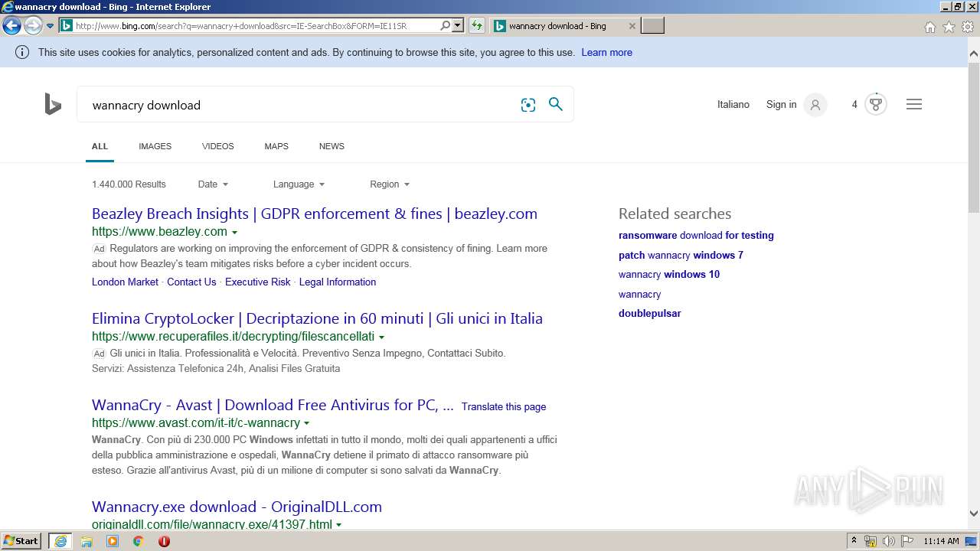Expand the Date filter dropdown
The image size is (980, 551).
point(213,184)
